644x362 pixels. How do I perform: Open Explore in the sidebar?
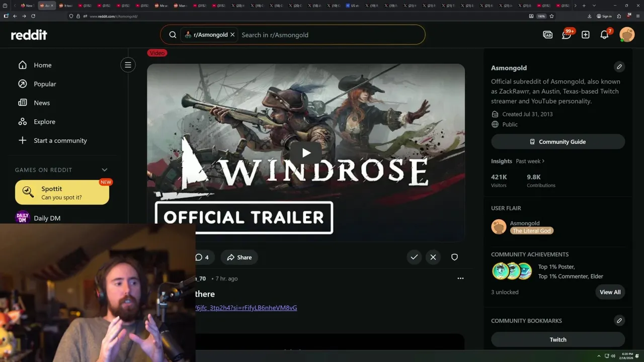44,122
